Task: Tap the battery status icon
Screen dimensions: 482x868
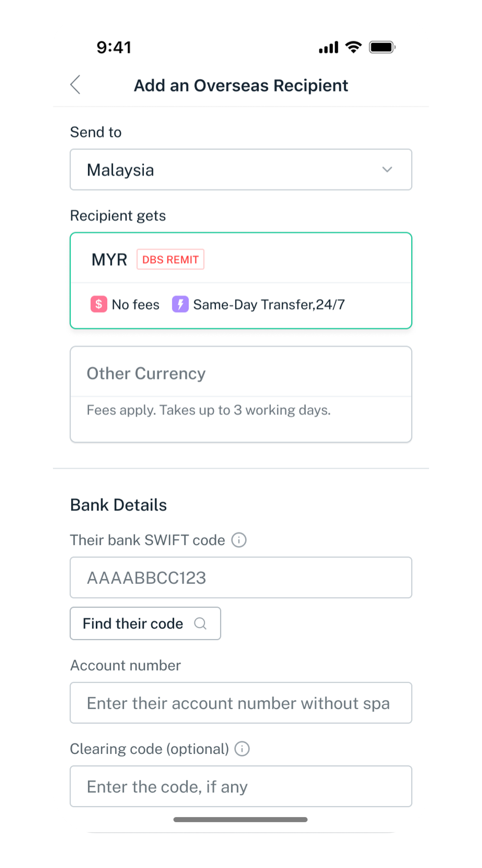Action: point(382,47)
